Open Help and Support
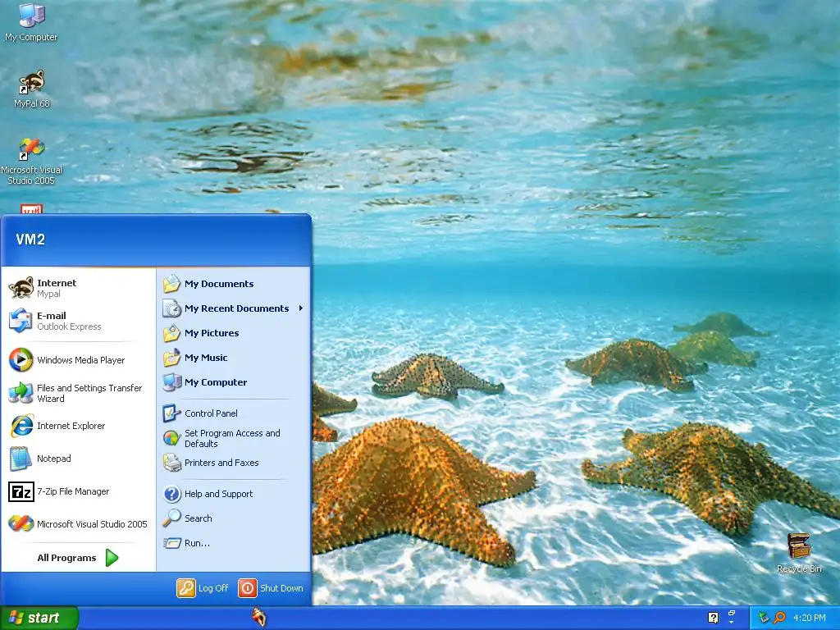Screen dimensions: 840x630 click(x=234, y=494)
